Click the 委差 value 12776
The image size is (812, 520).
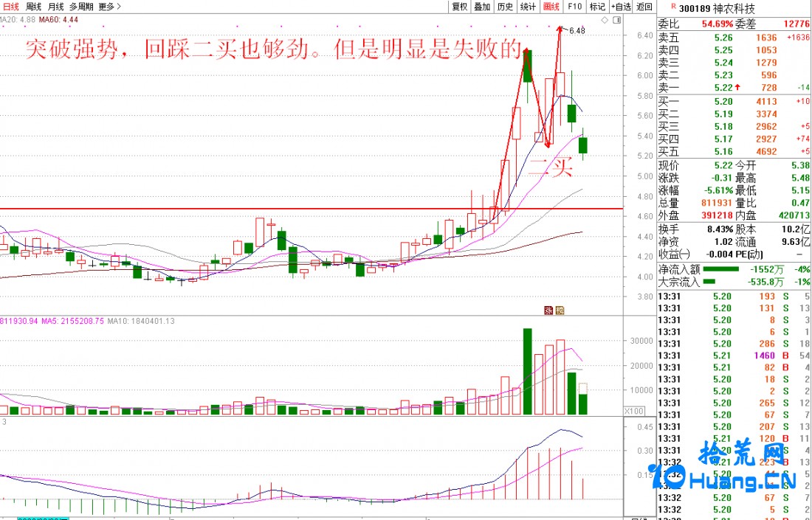click(796, 24)
